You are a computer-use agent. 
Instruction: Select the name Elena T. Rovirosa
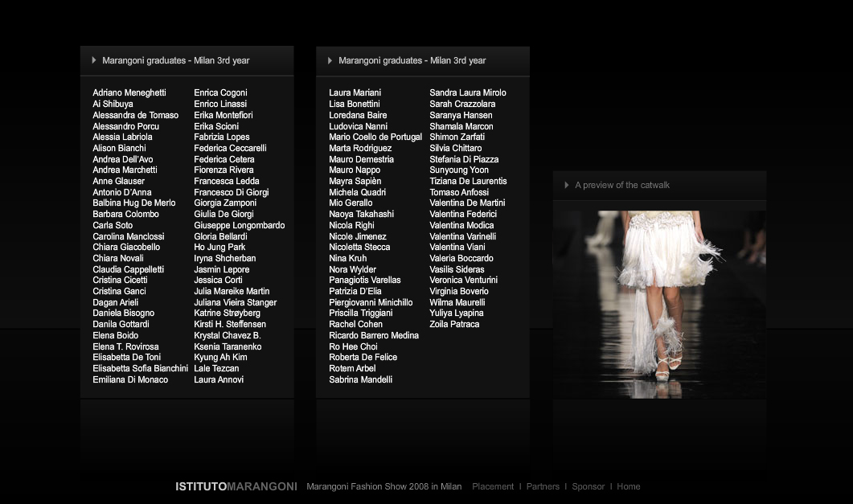click(125, 346)
